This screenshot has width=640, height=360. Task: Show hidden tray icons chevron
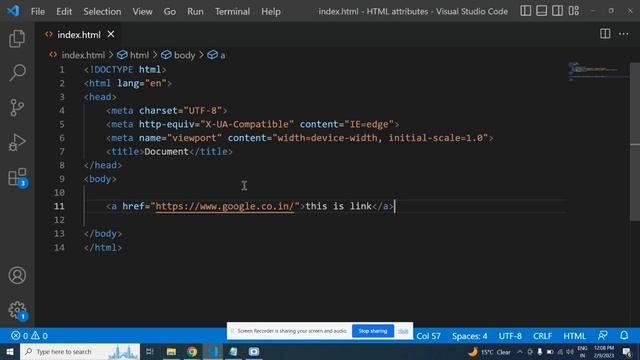tap(520, 352)
